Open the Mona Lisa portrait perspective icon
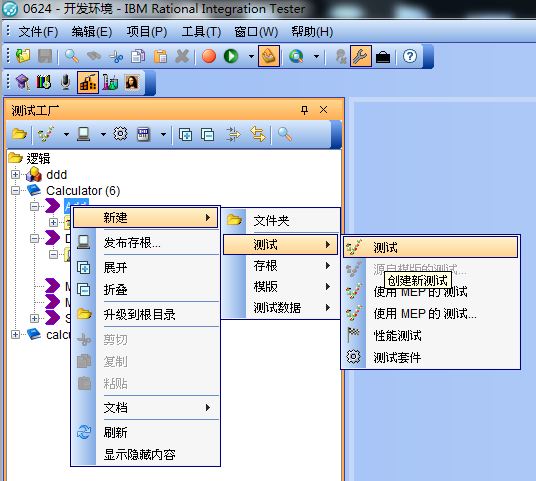This screenshot has height=481, width=536. coord(132,82)
